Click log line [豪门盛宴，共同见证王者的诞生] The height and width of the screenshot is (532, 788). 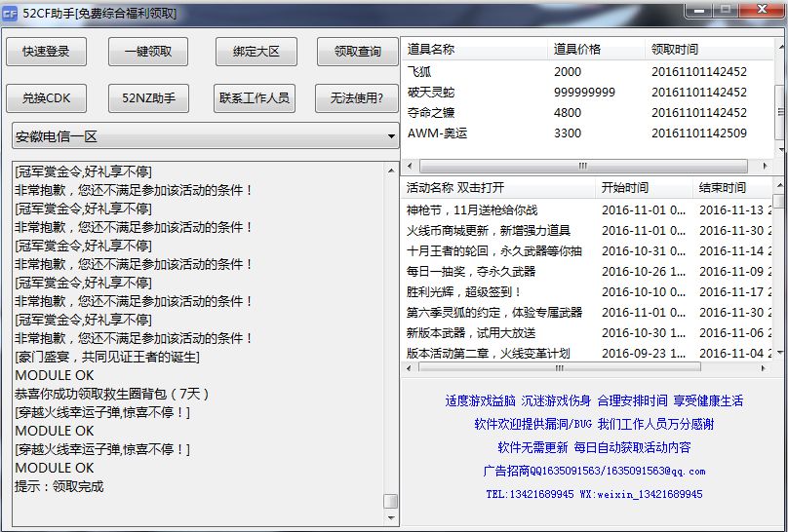point(107,357)
